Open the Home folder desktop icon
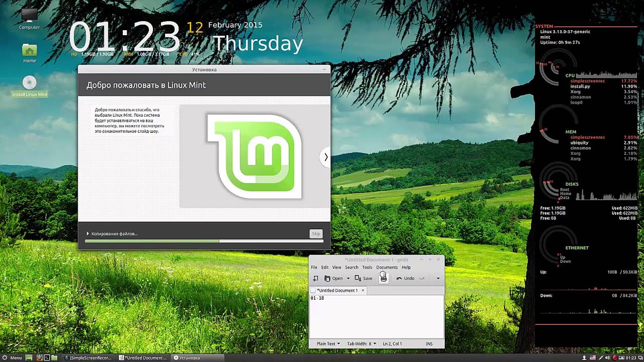The height and width of the screenshot is (362, 644). tap(29, 53)
